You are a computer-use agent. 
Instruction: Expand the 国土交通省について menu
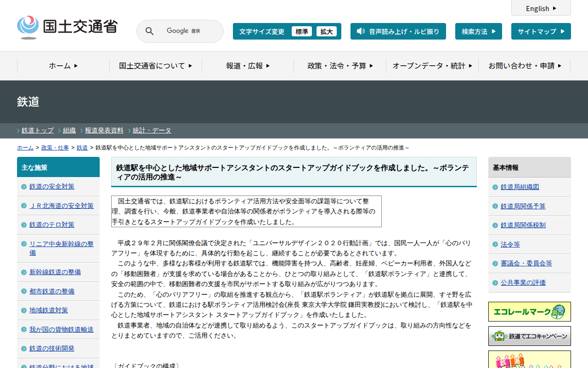pos(156,66)
